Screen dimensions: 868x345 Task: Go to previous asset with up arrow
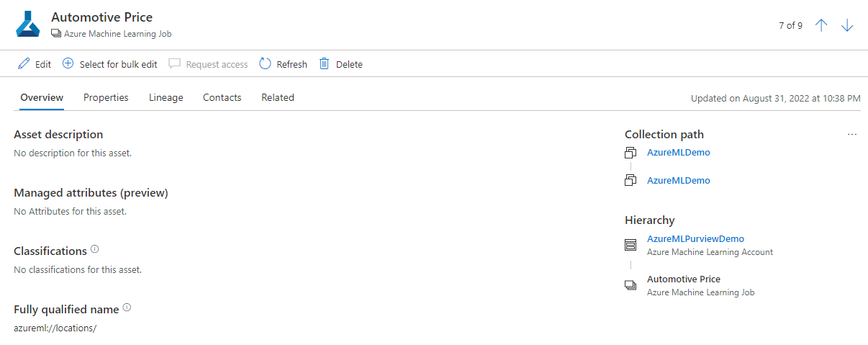click(x=821, y=25)
